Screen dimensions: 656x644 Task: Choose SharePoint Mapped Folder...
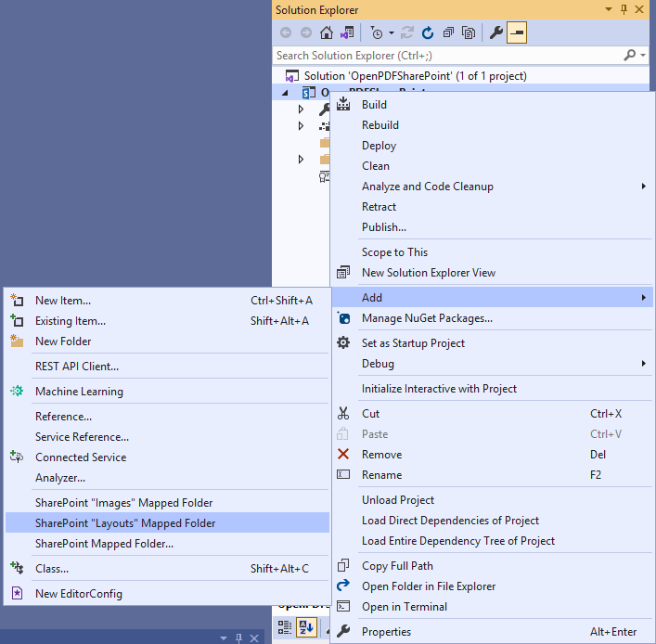coord(167,544)
